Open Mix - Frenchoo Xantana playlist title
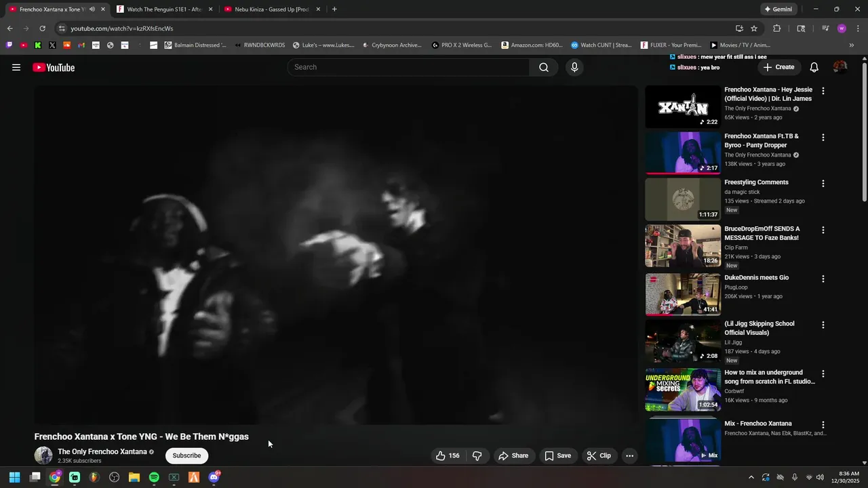Viewport: 868px width, 488px height. (758, 424)
